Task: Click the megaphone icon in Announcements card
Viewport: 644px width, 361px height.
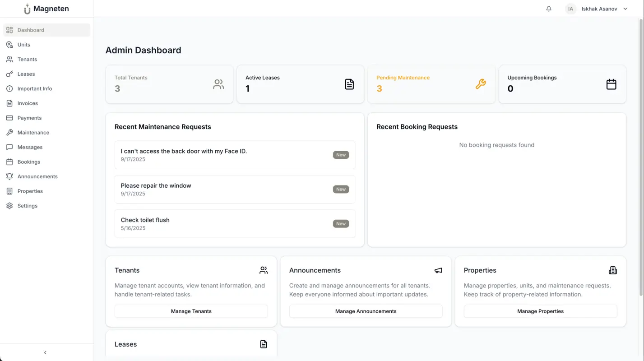Action: pyautogui.click(x=438, y=270)
